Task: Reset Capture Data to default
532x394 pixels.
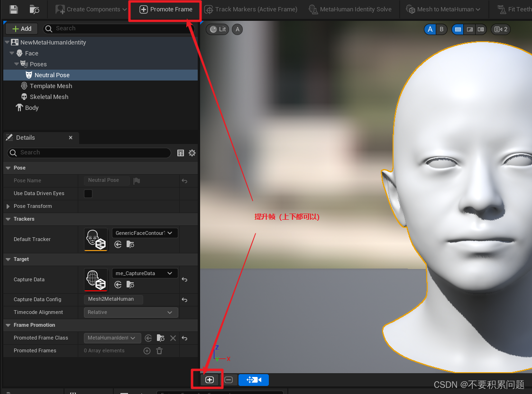Action: pyautogui.click(x=184, y=279)
